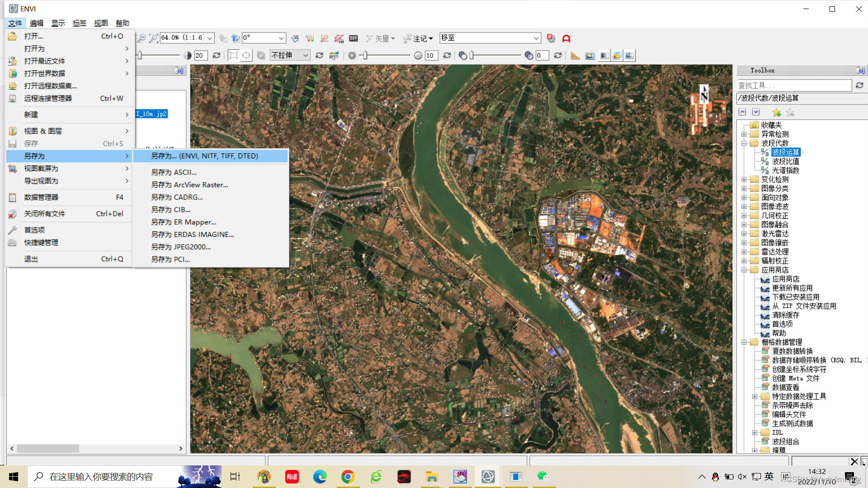Screen dimensions: 868x488
Task: Open the zoom percentage dropdown
Action: (x=210, y=38)
